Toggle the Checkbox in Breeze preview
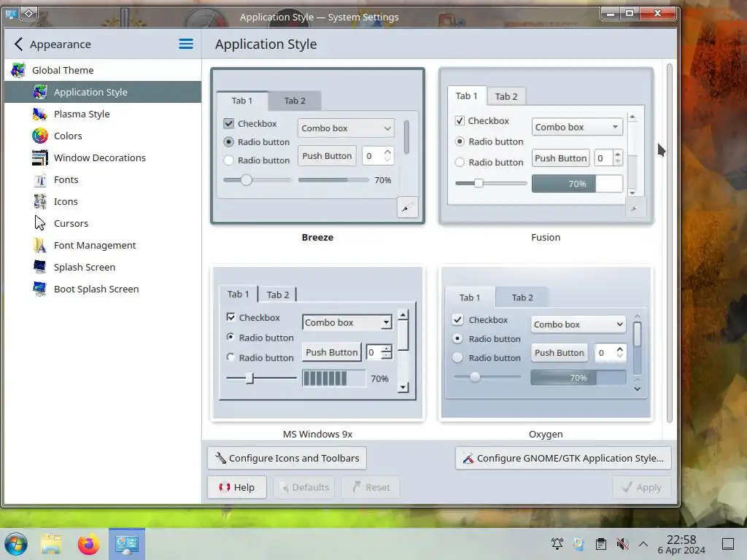The image size is (747, 560). [x=228, y=124]
